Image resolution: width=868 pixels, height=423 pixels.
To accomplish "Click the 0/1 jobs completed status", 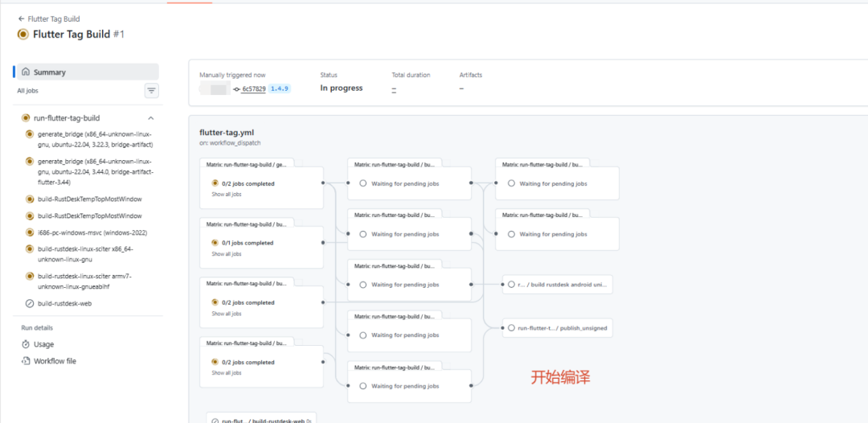I will coord(248,243).
